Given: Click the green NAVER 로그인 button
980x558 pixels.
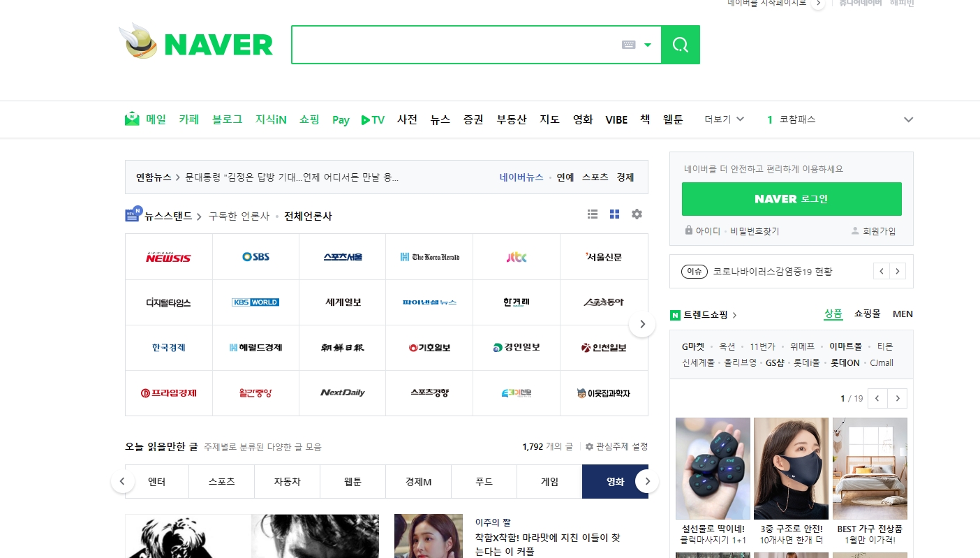Looking at the screenshot, I should click(792, 199).
